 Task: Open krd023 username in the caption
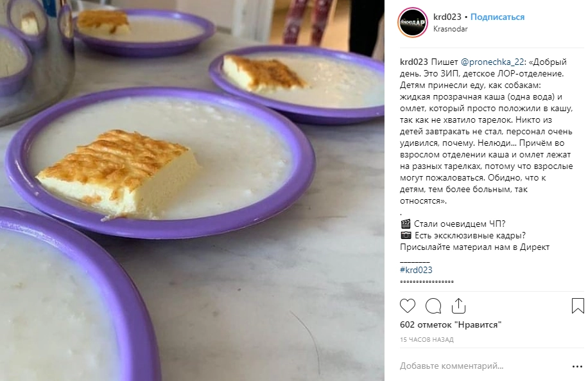(414, 62)
